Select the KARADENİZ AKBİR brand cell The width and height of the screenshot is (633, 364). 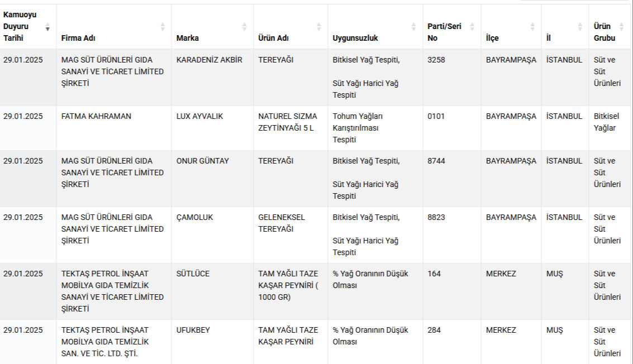pyautogui.click(x=210, y=60)
